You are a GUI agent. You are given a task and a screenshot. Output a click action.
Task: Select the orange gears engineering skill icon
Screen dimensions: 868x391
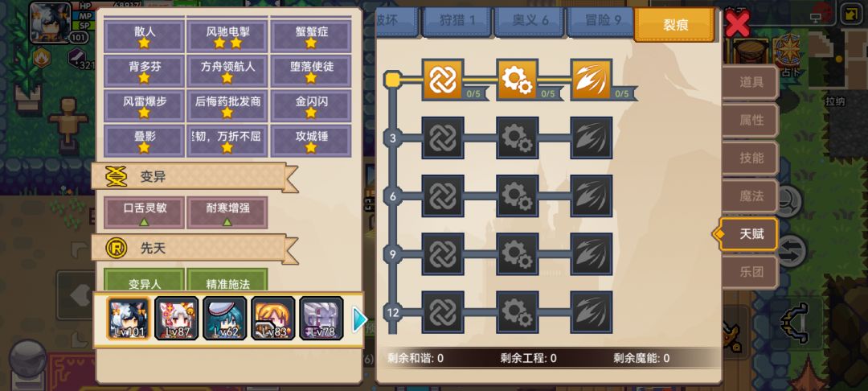[517, 80]
